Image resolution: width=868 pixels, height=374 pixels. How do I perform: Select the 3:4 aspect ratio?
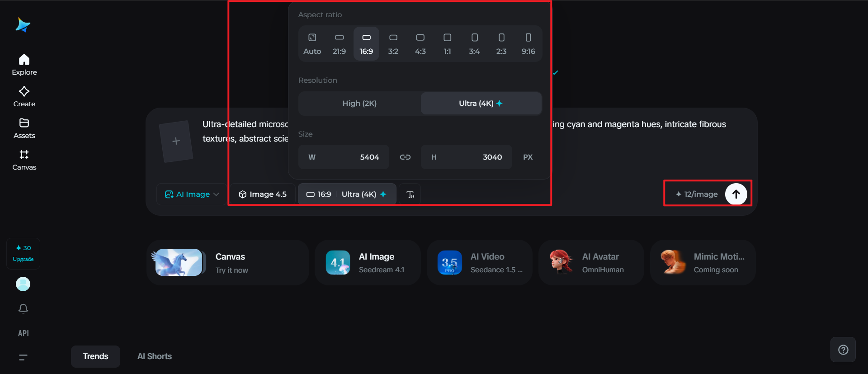[x=474, y=44]
